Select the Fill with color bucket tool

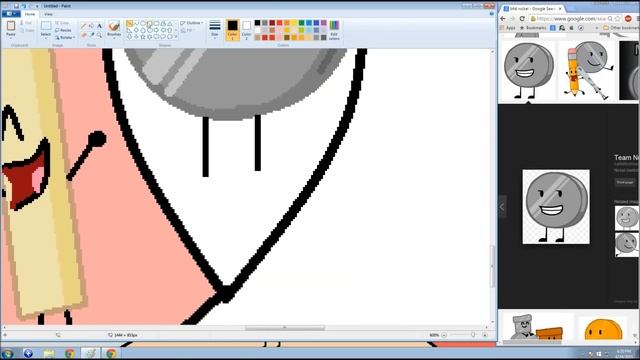point(91,26)
